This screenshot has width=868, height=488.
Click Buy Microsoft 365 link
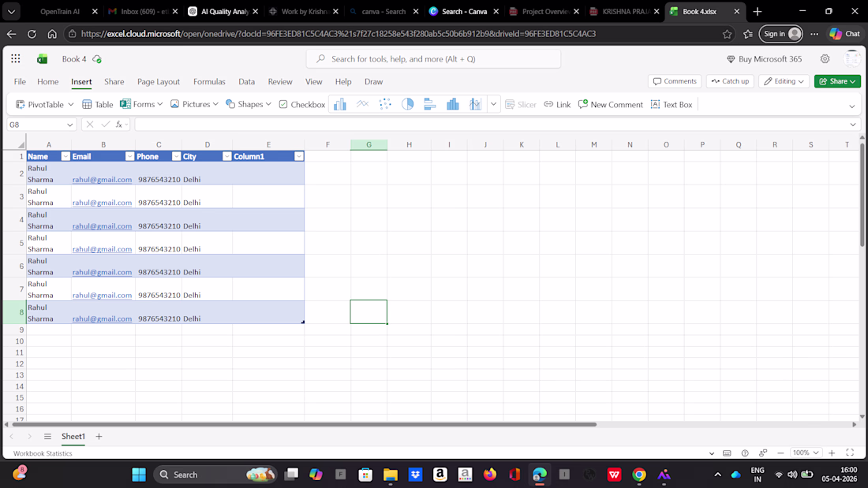(x=764, y=58)
